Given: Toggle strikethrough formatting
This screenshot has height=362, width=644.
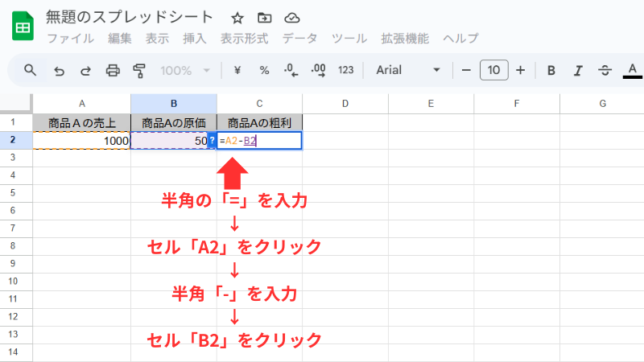Looking at the screenshot, I should (x=605, y=71).
